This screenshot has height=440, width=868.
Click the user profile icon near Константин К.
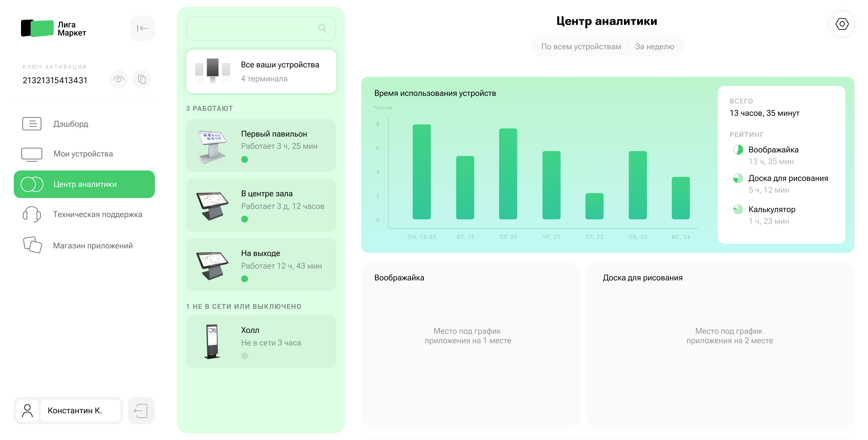click(27, 411)
